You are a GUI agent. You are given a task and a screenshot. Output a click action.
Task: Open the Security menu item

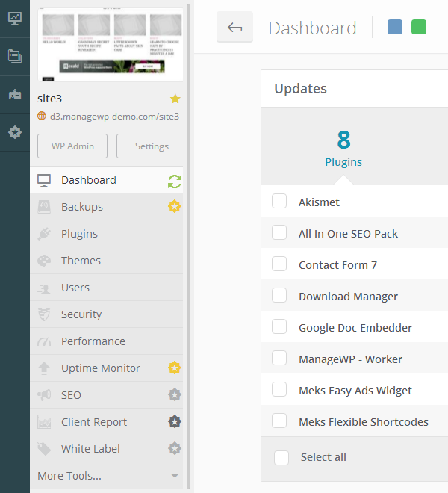pos(107,314)
